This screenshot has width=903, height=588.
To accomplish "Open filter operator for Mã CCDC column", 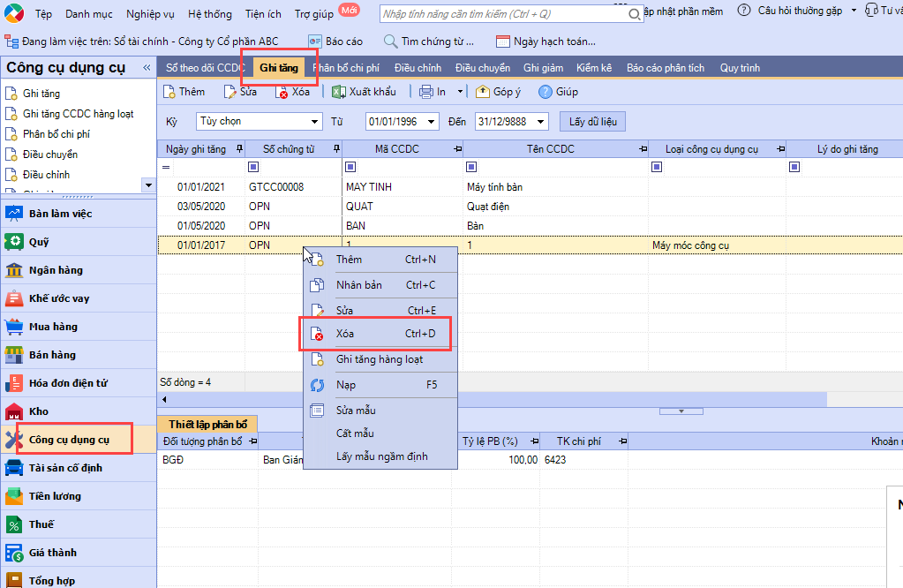I will tap(350, 167).
